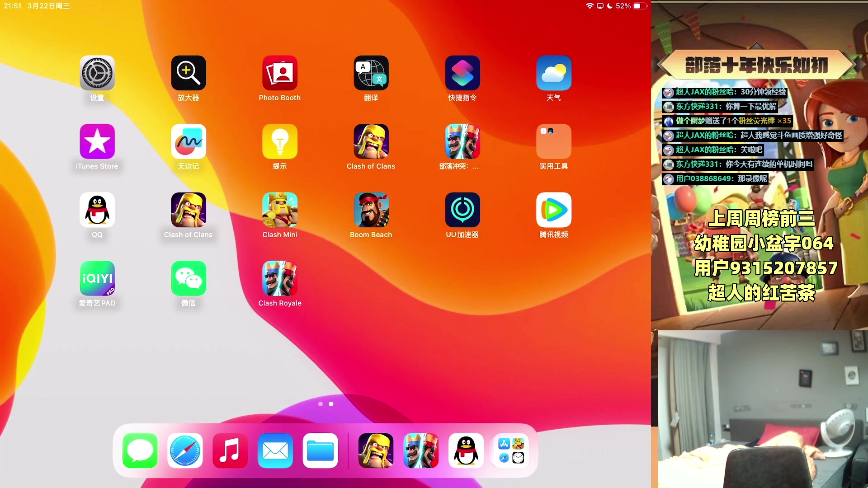Click the 上周周榜前三 heading
Screen dimensions: 868x488
[761, 219]
